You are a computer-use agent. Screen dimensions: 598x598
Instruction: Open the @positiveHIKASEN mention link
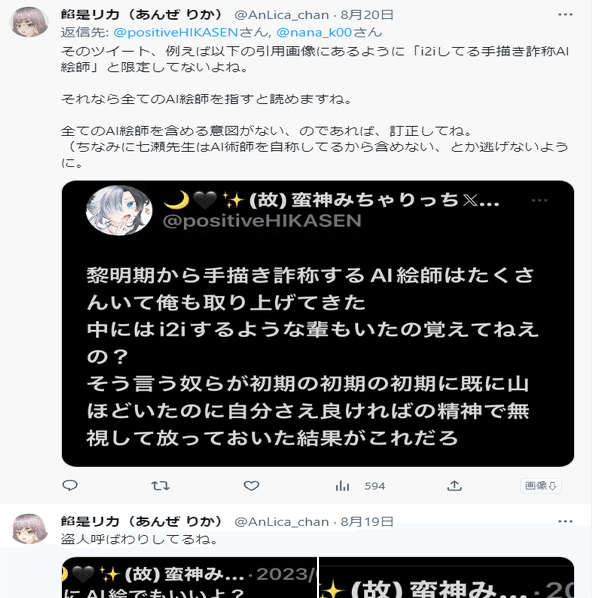[x=176, y=32]
